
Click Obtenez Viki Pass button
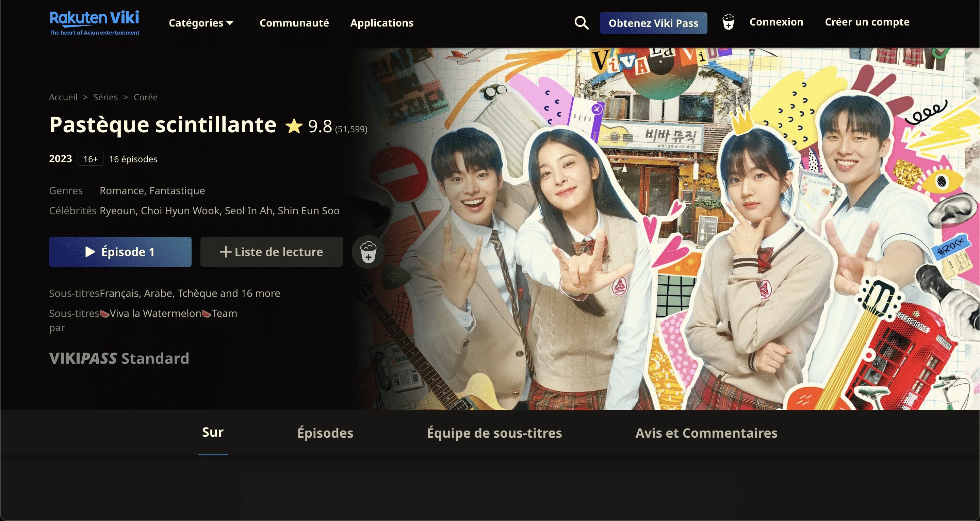pyautogui.click(x=653, y=23)
